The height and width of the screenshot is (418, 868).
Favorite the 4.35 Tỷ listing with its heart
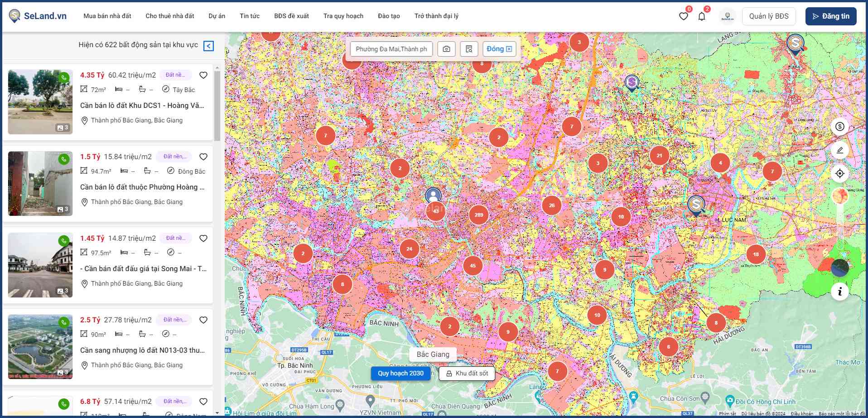coord(203,75)
